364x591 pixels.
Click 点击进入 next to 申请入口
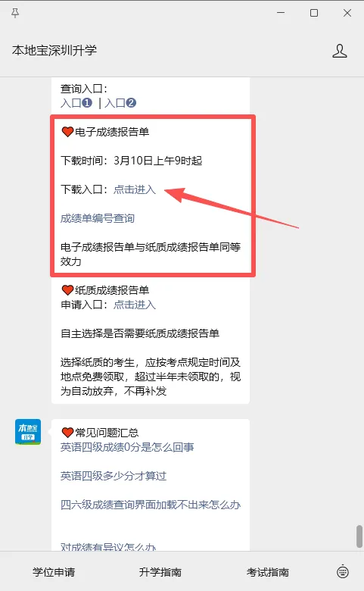click(135, 305)
